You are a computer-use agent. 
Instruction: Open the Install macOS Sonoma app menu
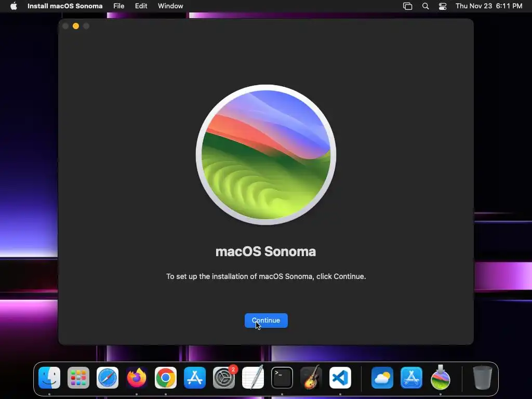pos(65,6)
